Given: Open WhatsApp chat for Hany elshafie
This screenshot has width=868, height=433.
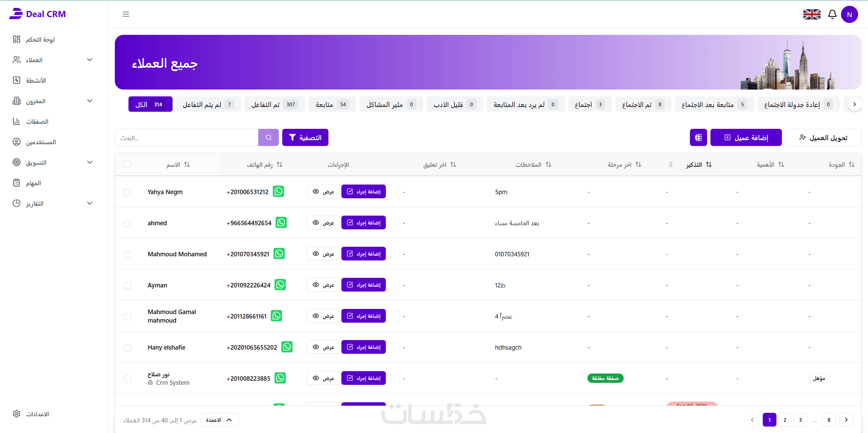Looking at the screenshot, I should (x=287, y=347).
